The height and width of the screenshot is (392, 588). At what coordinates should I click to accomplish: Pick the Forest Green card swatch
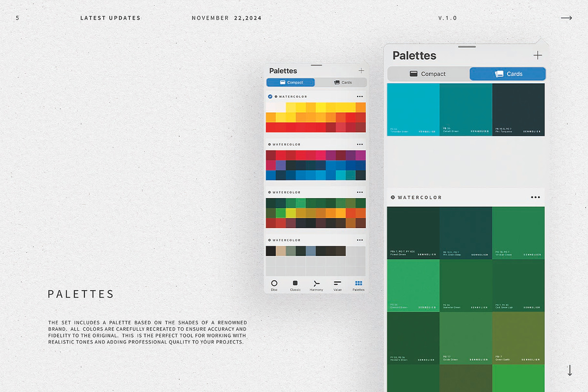413,233
